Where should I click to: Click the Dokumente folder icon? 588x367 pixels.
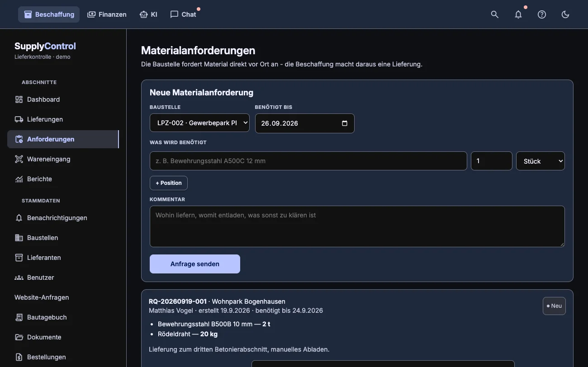[19, 337]
